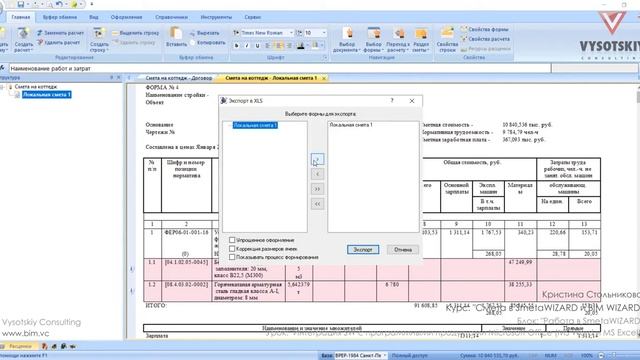Click the 'Создать строку' ribbon icon
This screenshot has width=640, height=360.
(99, 39)
